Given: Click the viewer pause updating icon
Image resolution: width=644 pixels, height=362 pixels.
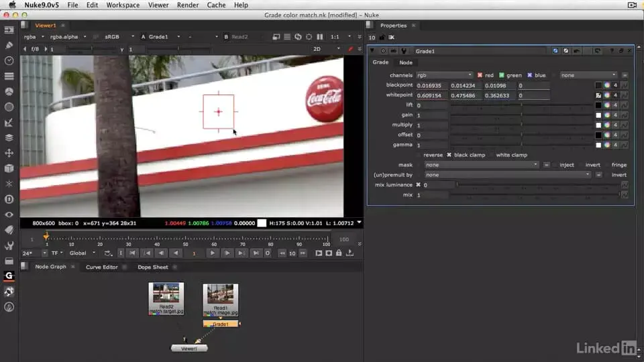Looking at the screenshot, I should (319, 36).
